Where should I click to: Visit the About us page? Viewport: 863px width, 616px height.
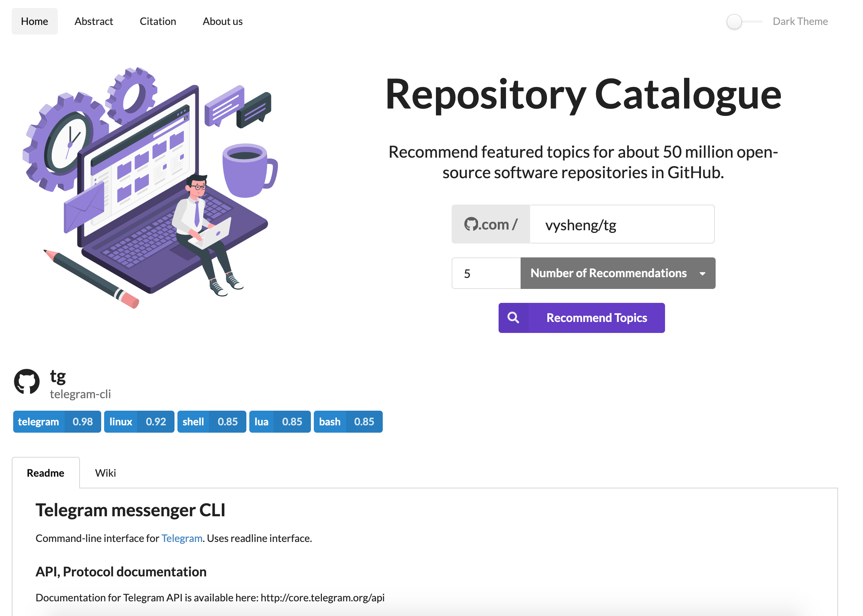[x=223, y=21]
